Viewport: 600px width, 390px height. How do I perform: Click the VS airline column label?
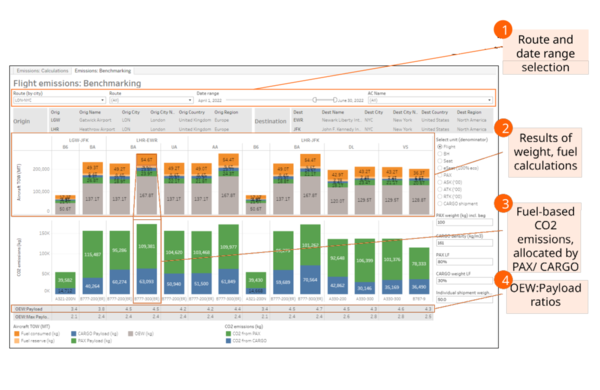(x=406, y=147)
